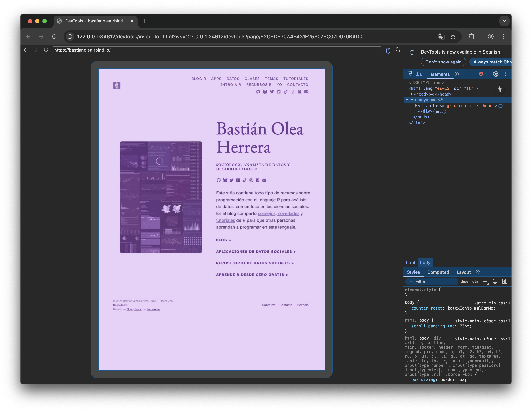
Task: Toggle touch input emulation icon
Action: click(397, 50)
